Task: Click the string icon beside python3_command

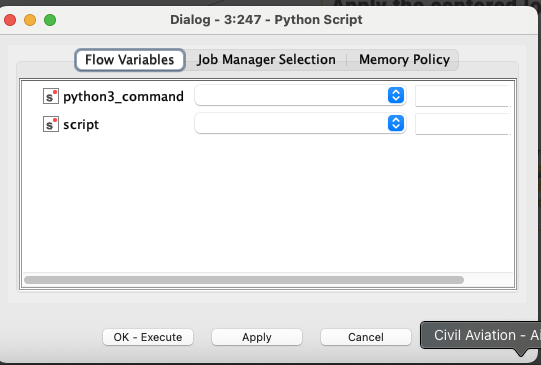Action: (x=51, y=96)
